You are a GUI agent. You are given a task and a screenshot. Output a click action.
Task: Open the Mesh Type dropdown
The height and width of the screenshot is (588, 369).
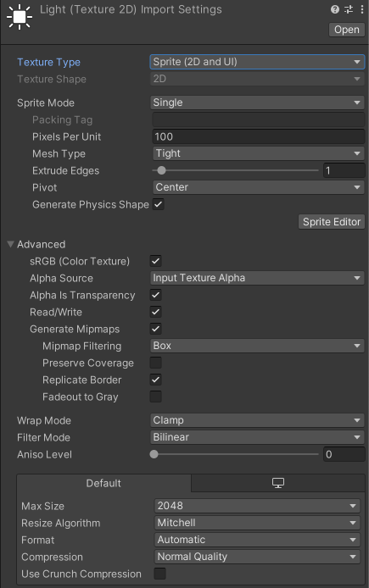258,153
